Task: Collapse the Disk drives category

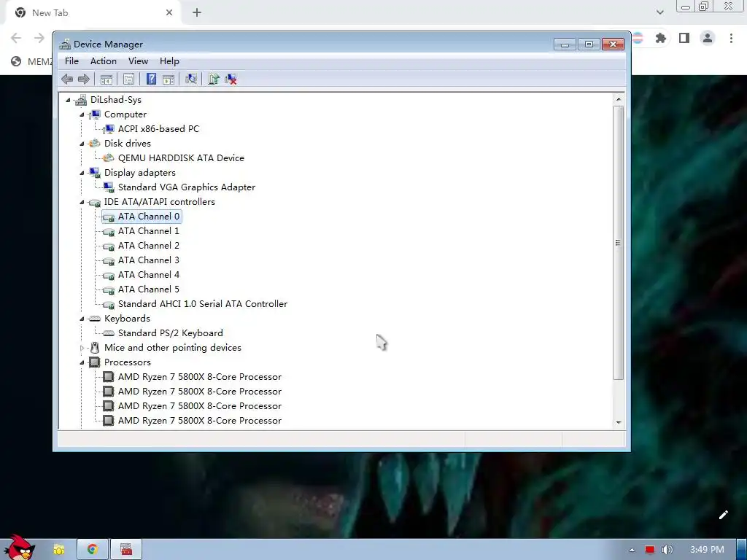Action: coord(82,144)
